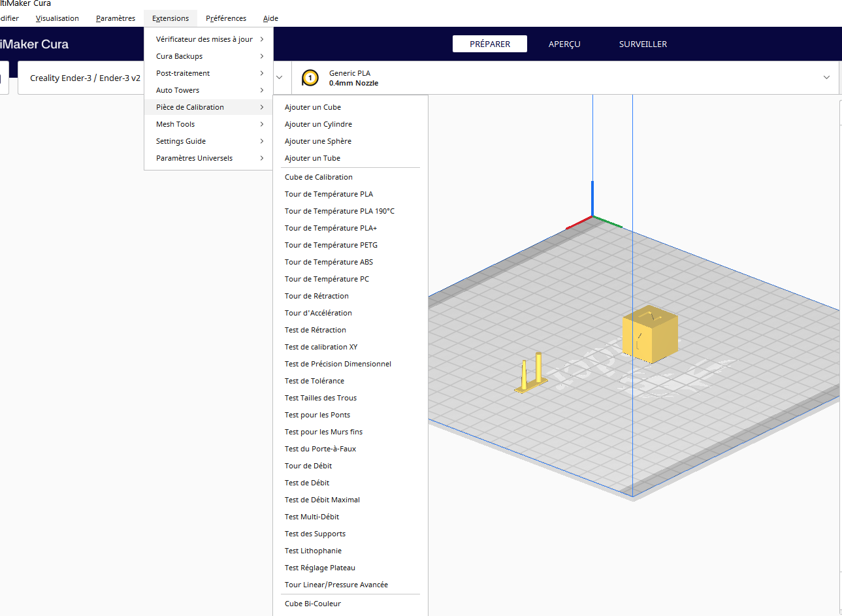
Task: Select Test de Tolérance
Action: 350,381
